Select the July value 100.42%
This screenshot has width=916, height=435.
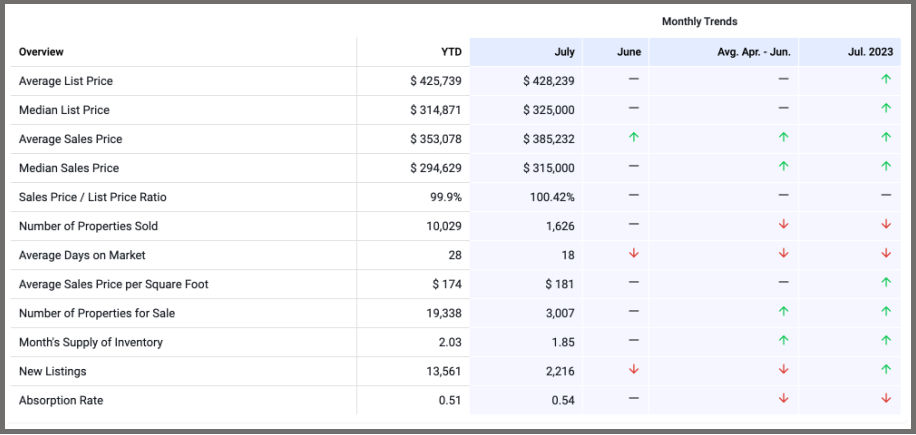552,197
